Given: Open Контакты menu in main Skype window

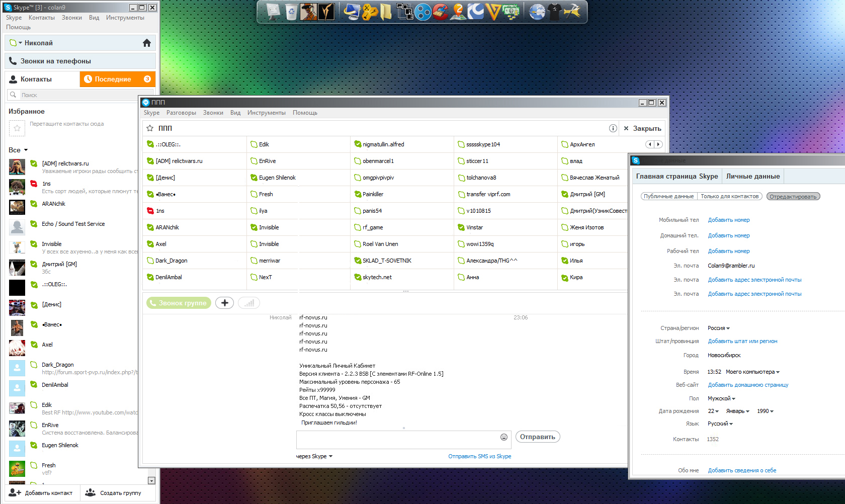Looking at the screenshot, I should tap(42, 18).
